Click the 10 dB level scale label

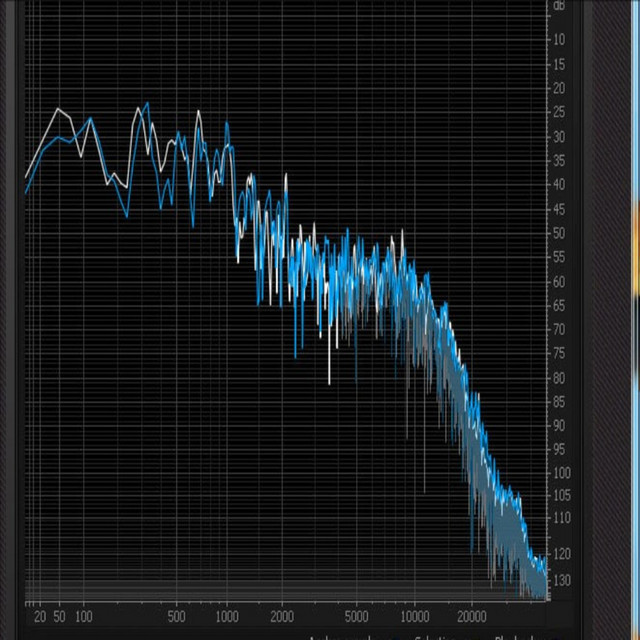pyautogui.click(x=559, y=40)
